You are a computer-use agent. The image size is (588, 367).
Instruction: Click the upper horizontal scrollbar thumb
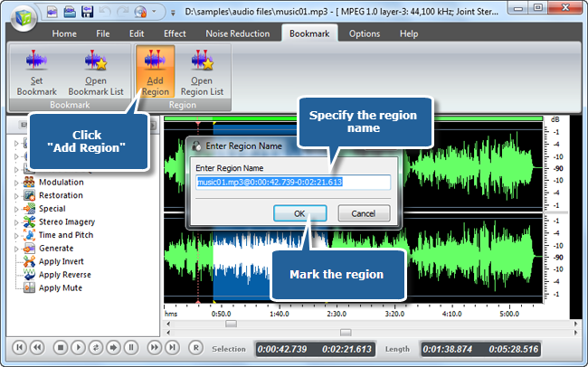tap(231, 324)
